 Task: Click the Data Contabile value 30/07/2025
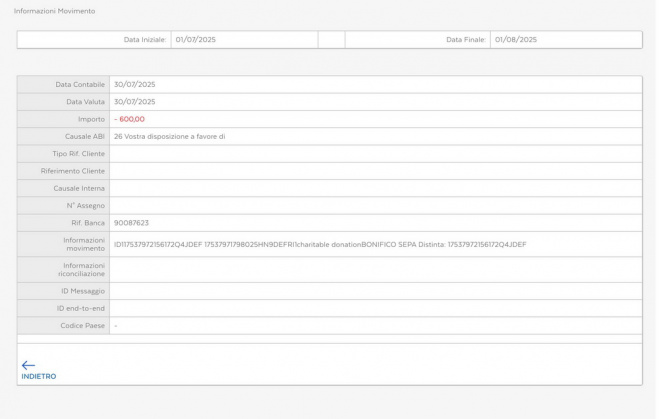[134, 84]
